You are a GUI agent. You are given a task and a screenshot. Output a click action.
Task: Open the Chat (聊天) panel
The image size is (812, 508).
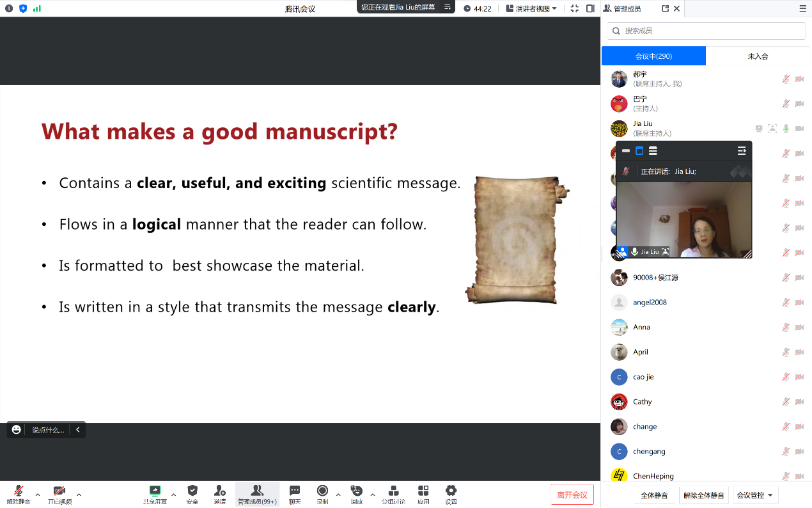click(x=295, y=494)
